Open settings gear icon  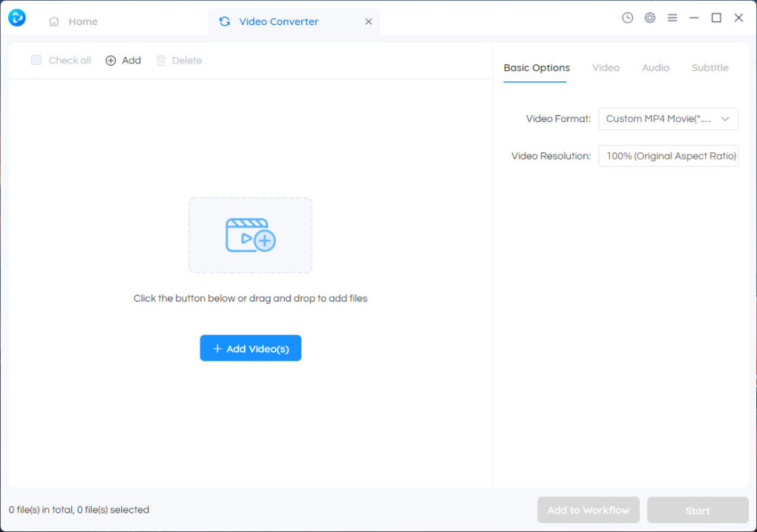point(650,18)
